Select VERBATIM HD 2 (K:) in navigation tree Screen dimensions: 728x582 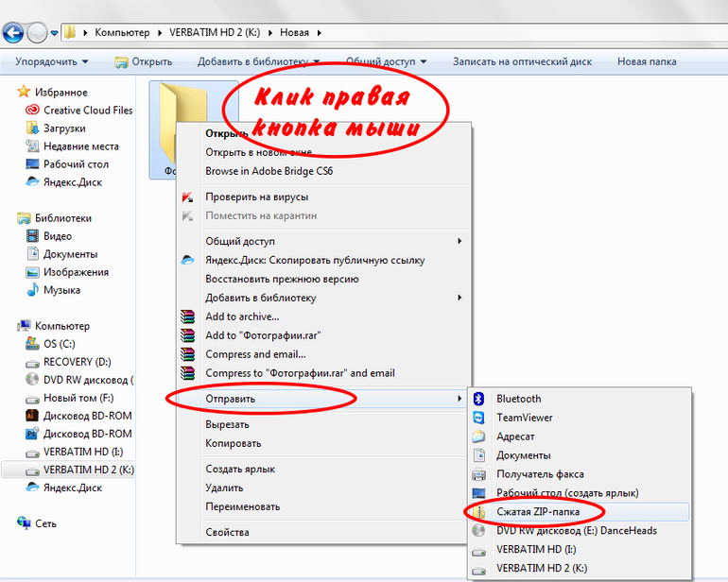88,469
